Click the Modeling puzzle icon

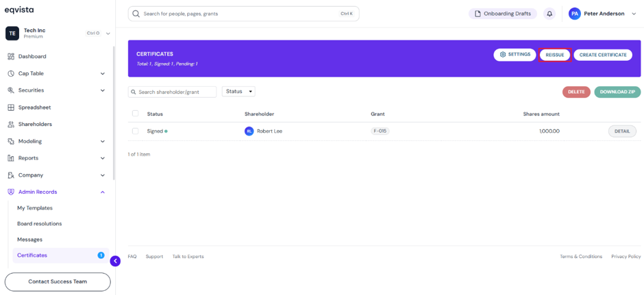11,141
